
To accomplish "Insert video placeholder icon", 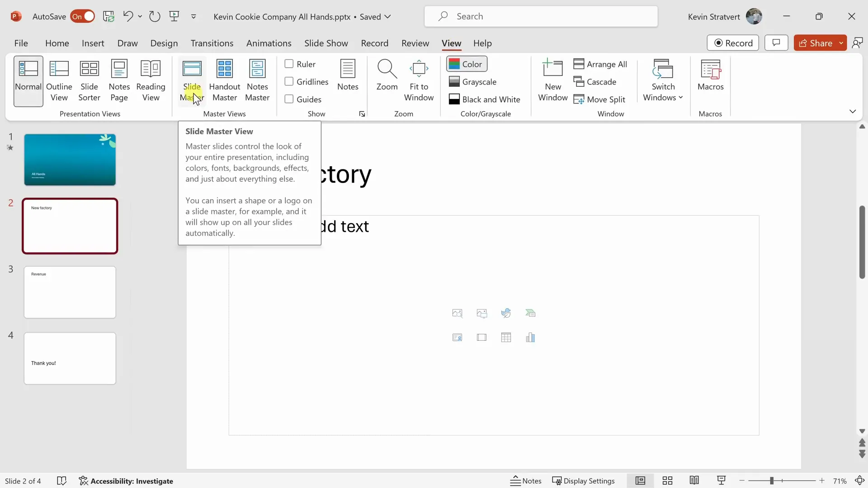I will click(x=481, y=338).
